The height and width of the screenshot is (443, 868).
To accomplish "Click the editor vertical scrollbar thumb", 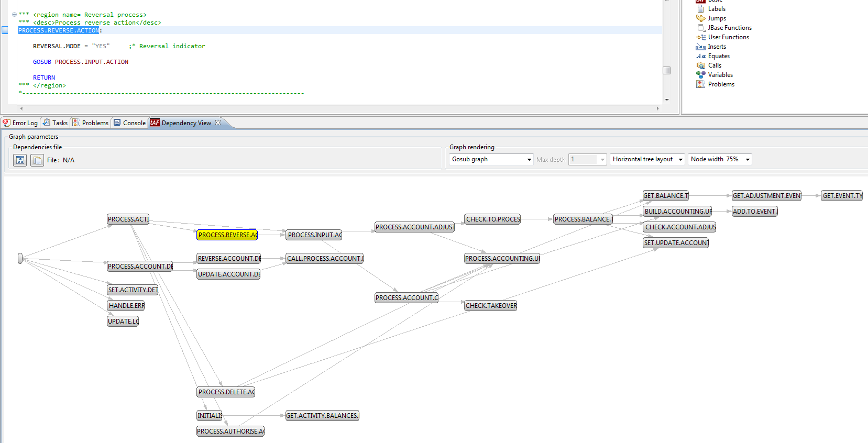I will point(666,70).
